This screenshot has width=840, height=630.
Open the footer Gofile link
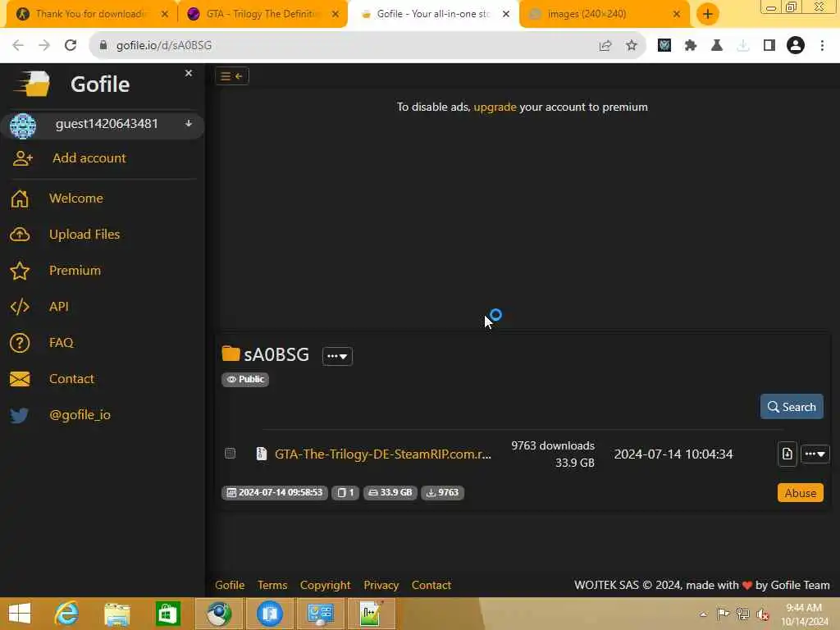[x=230, y=585]
